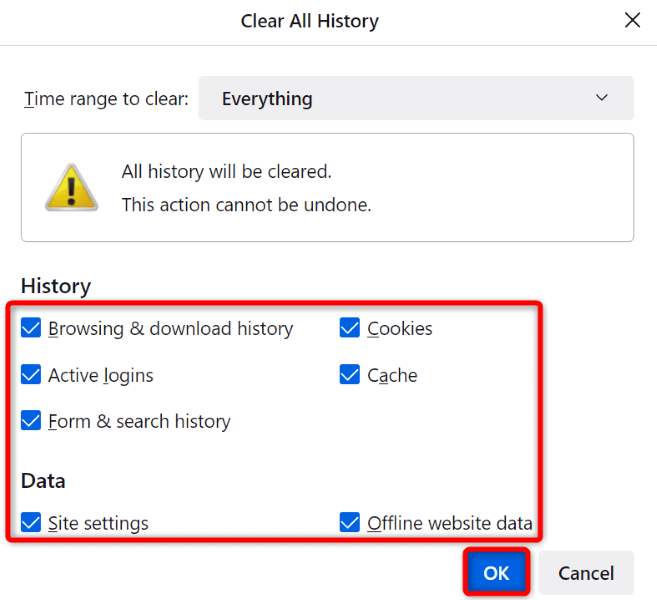
Task: Click the 'Time range to clear' label
Action: click(x=105, y=98)
